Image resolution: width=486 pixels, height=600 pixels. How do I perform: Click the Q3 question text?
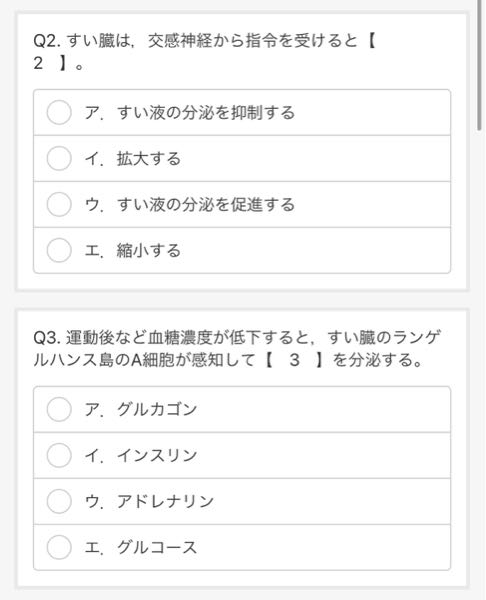(x=237, y=349)
